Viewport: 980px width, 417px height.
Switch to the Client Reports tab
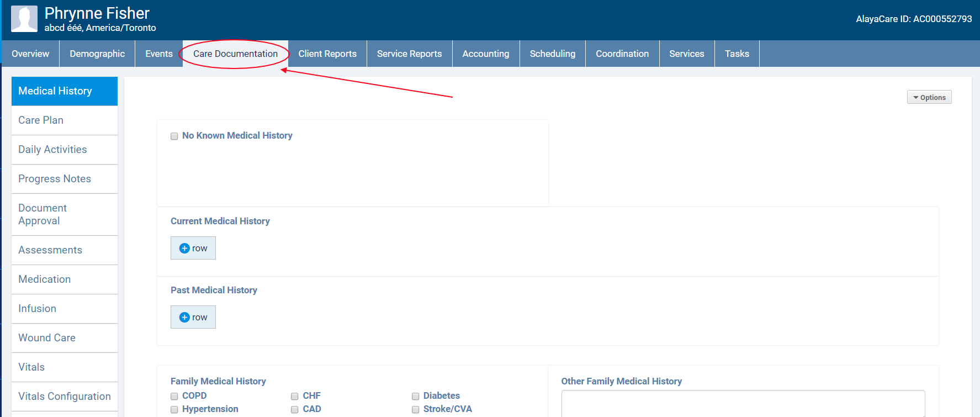(327, 54)
